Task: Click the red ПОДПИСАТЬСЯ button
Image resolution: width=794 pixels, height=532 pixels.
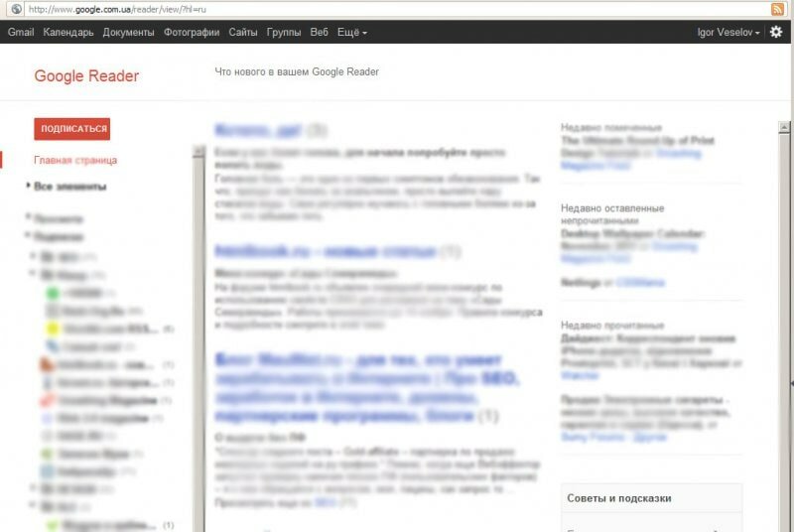Action: 71,129
